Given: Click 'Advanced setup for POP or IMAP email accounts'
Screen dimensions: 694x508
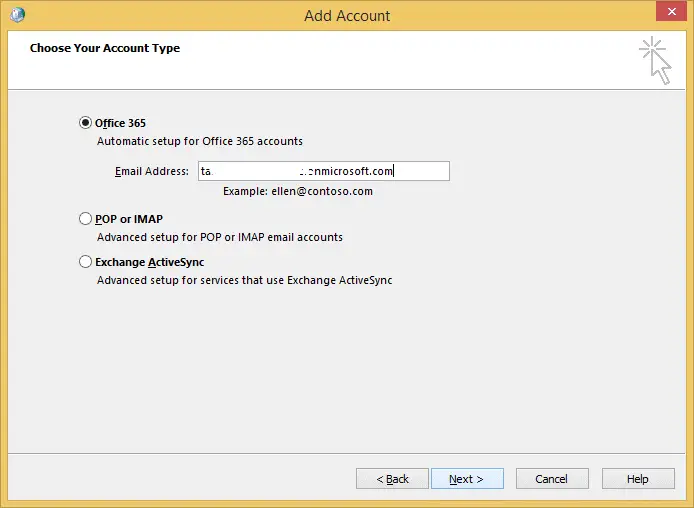Looking at the screenshot, I should point(220,237).
